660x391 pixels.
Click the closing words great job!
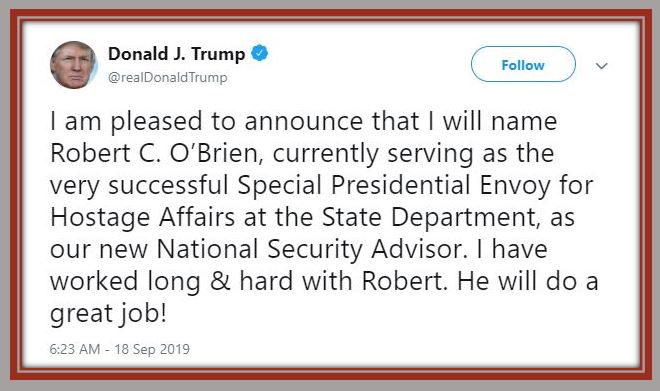tap(108, 313)
